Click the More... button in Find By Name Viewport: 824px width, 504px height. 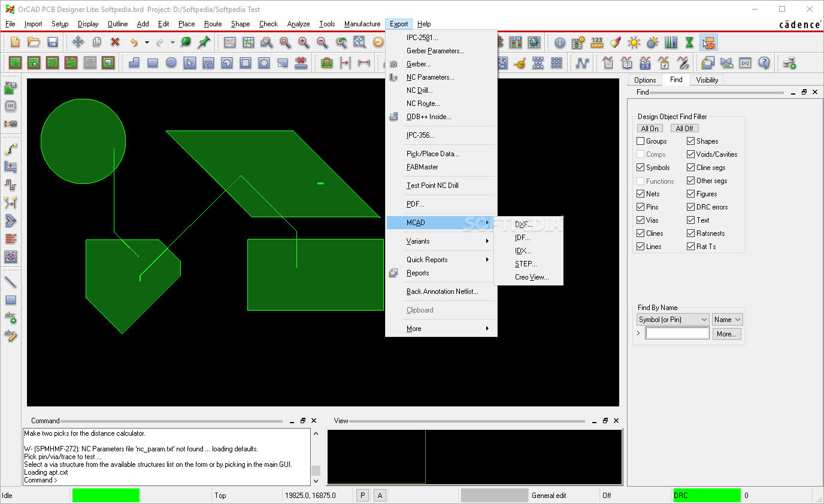coord(727,334)
